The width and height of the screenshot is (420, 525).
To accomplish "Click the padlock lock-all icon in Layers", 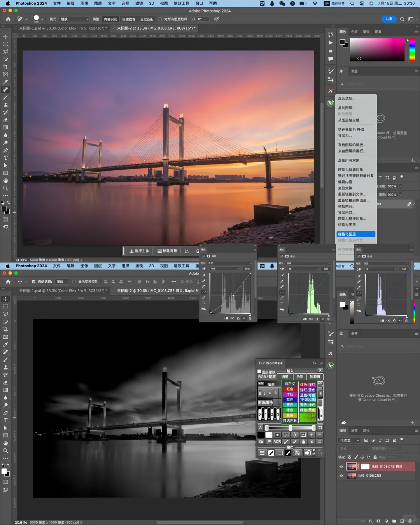I will pos(376,457).
